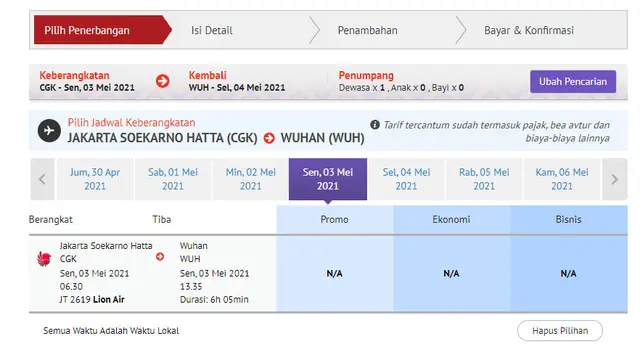Screen dimensions: 640x360
Task: Click the 13.35 arrival time
Action: pyautogui.click(x=191, y=287)
